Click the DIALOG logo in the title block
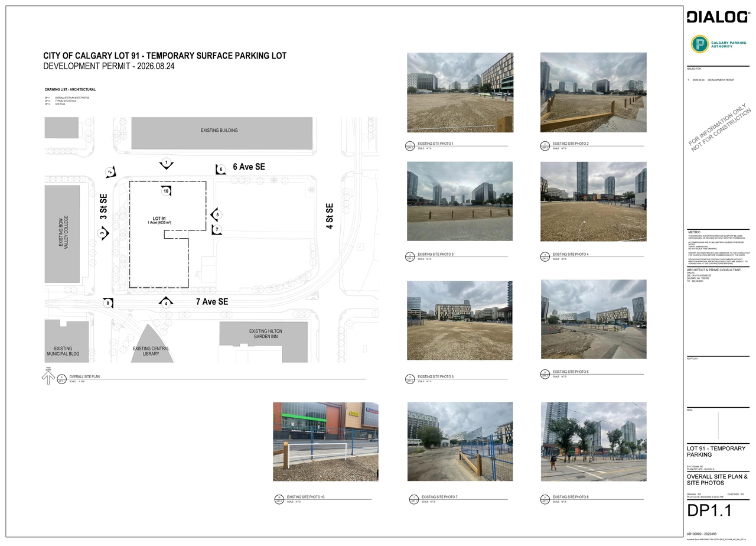The width and height of the screenshot is (756, 546). click(x=718, y=17)
